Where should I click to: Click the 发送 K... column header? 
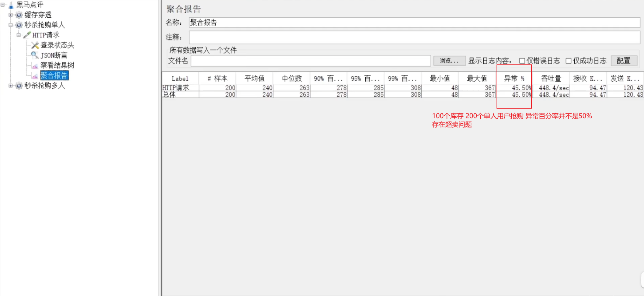(625, 78)
